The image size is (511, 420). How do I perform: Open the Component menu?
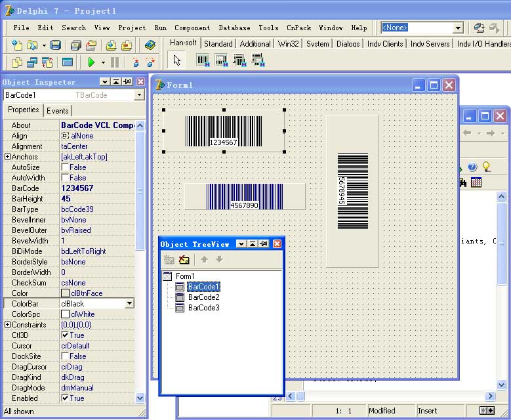click(192, 28)
